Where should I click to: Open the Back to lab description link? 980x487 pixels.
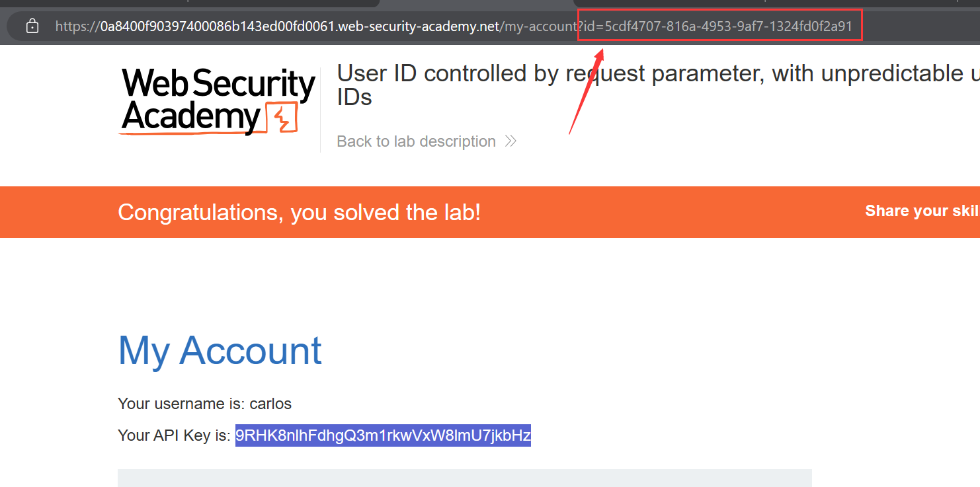[416, 141]
